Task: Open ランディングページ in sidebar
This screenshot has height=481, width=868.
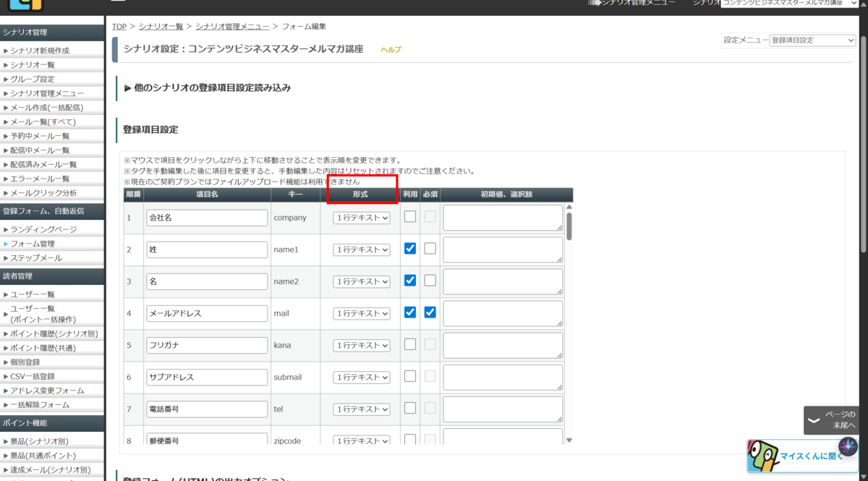Action: point(43,229)
